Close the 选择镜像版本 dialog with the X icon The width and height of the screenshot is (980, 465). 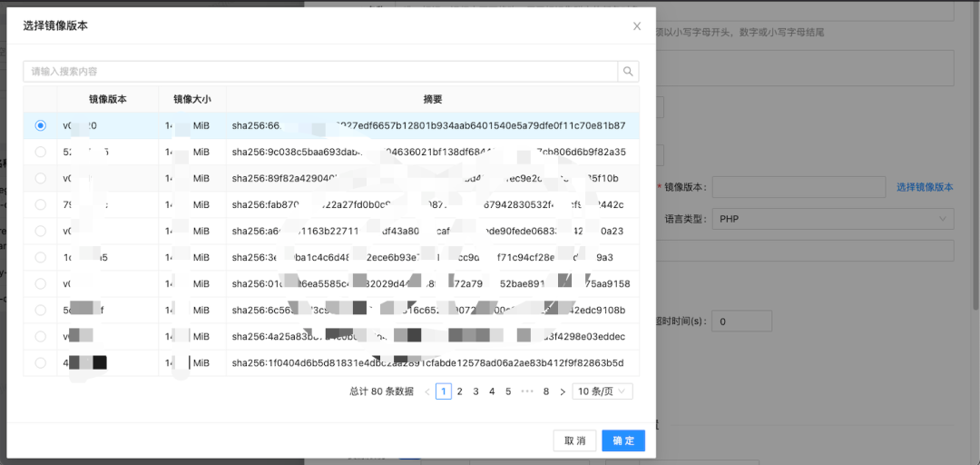tap(637, 26)
